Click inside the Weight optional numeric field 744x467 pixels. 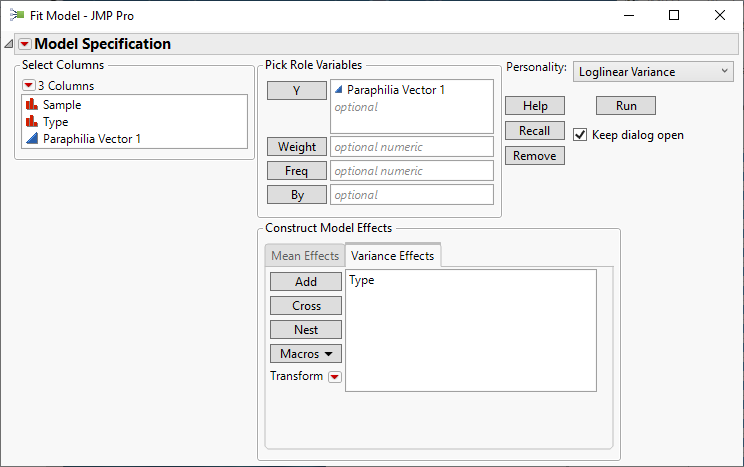coord(412,147)
